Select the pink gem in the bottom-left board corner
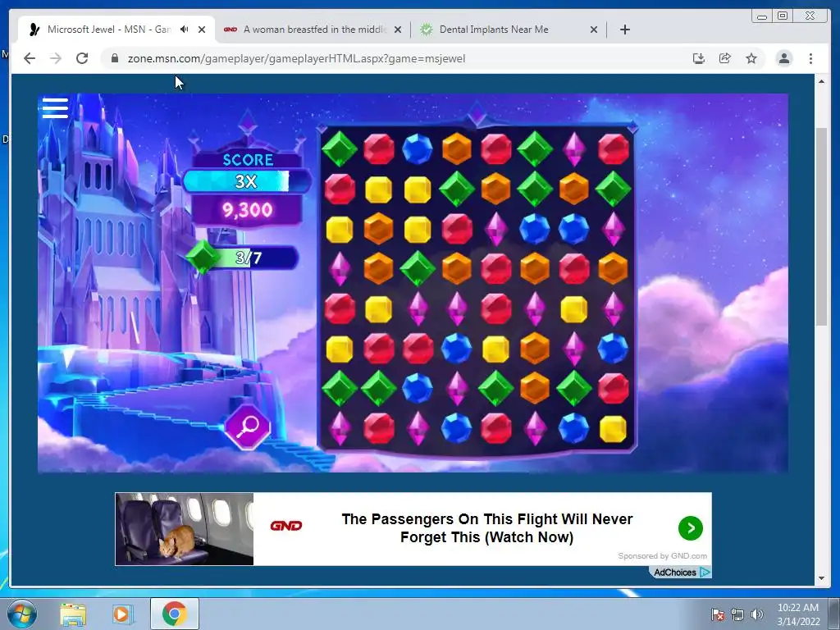 pos(339,428)
